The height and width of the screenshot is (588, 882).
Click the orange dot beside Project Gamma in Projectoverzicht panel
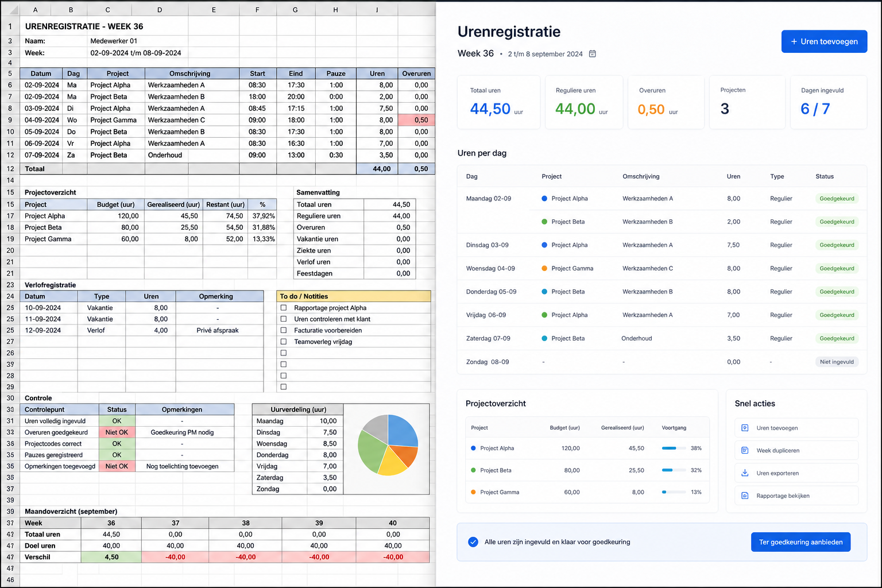(x=473, y=492)
